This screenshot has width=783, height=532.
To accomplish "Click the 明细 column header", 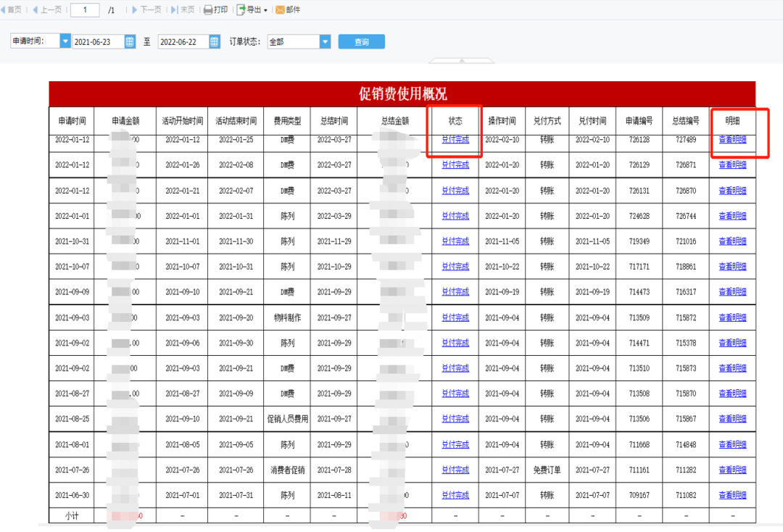I will tap(732, 121).
